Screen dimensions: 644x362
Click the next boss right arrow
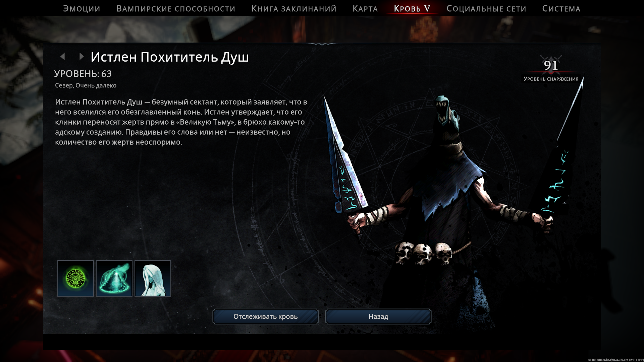pos(81,57)
